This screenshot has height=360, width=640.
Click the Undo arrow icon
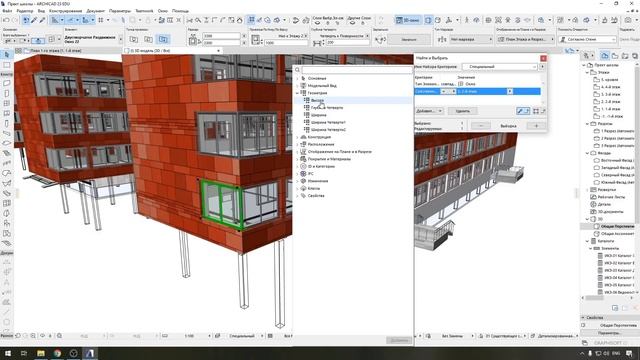[x=6, y=20]
